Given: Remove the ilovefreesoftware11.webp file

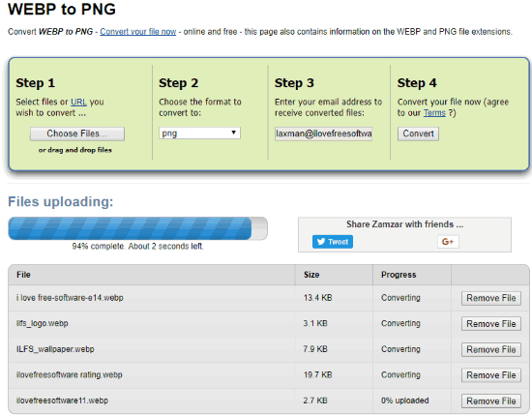Looking at the screenshot, I should tap(491, 400).
